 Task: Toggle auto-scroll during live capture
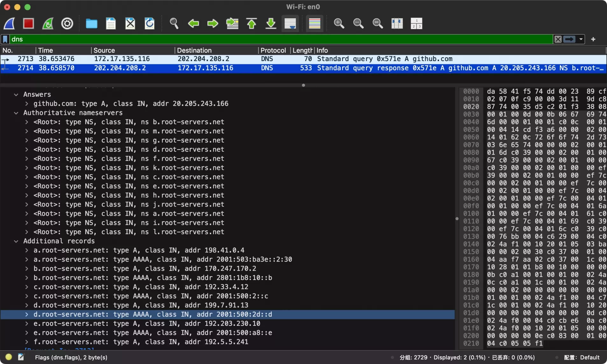click(x=290, y=24)
